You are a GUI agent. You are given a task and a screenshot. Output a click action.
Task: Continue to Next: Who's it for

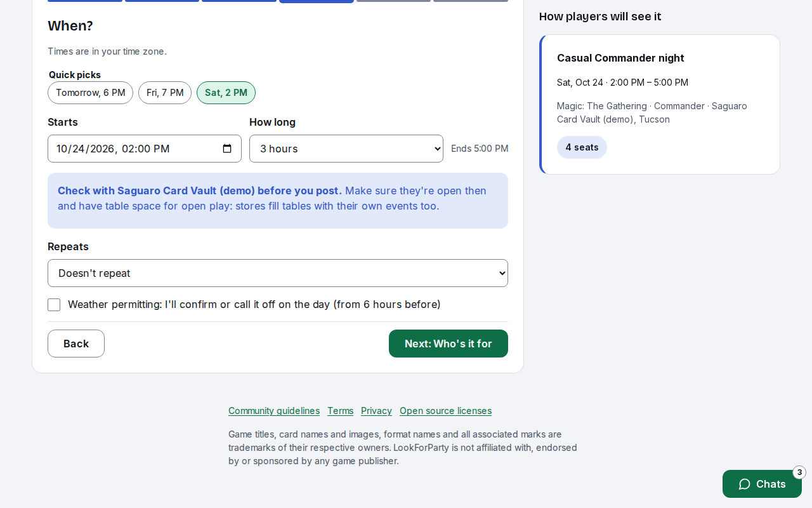coord(449,344)
